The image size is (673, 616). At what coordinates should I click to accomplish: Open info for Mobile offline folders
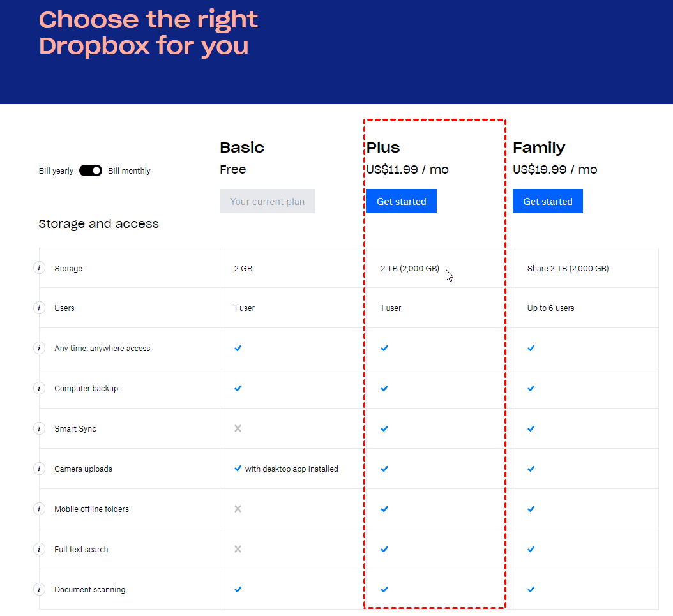pyautogui.click(x=39, y=509)
